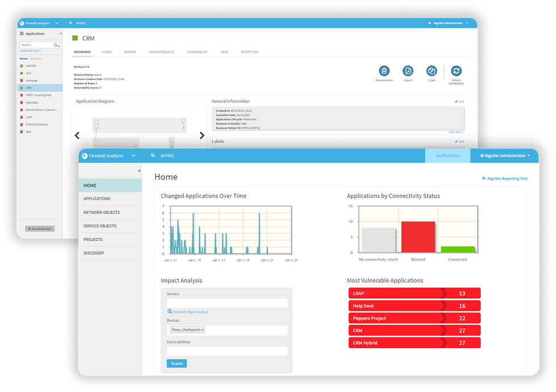Click the Network object lookup link
The width and height of the screenshot is (556, 392).
[x=188, y=312]
